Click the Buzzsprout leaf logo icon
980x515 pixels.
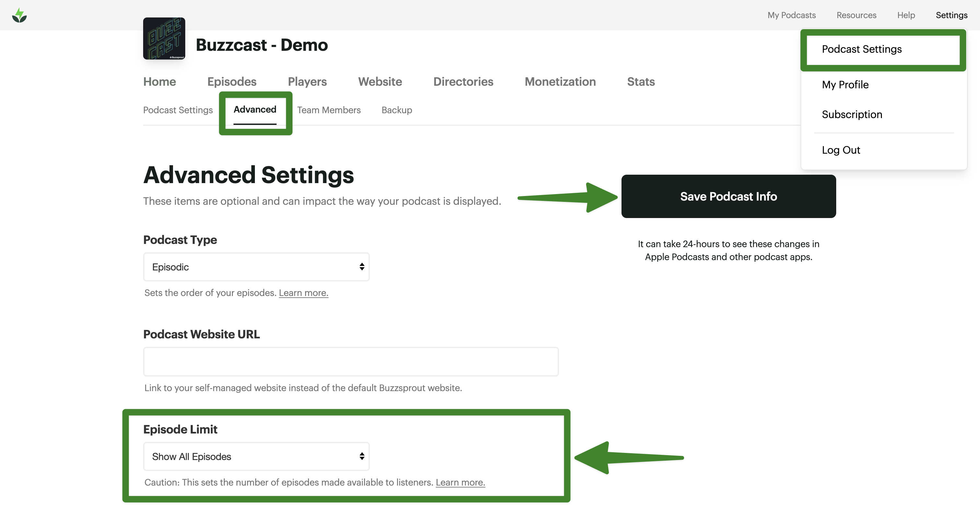coord(19,15)
